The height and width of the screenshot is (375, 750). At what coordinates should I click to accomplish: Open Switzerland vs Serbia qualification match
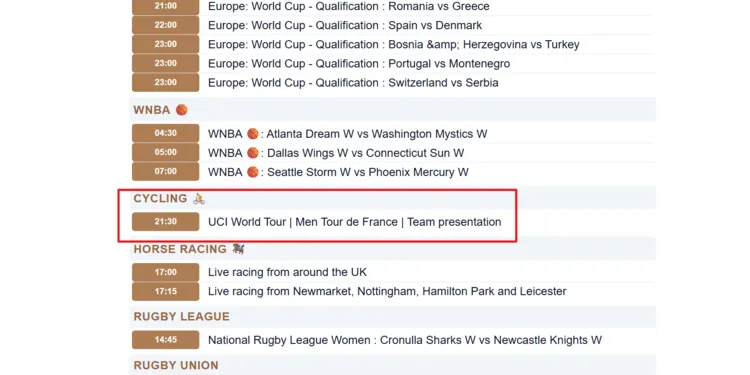[x=353, y=83]
